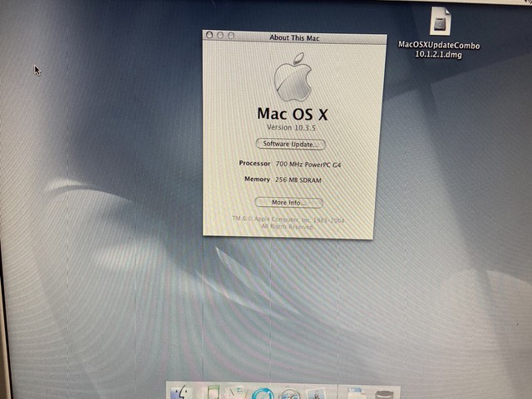Click the About This Mac title bar
532x399 pixels.
(294, 37)
